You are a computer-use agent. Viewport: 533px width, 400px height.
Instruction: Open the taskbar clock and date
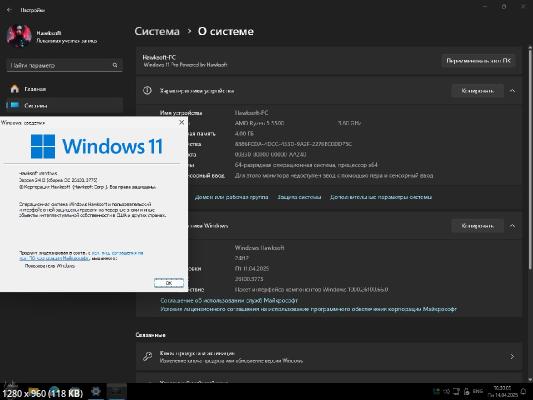(502, 392)
